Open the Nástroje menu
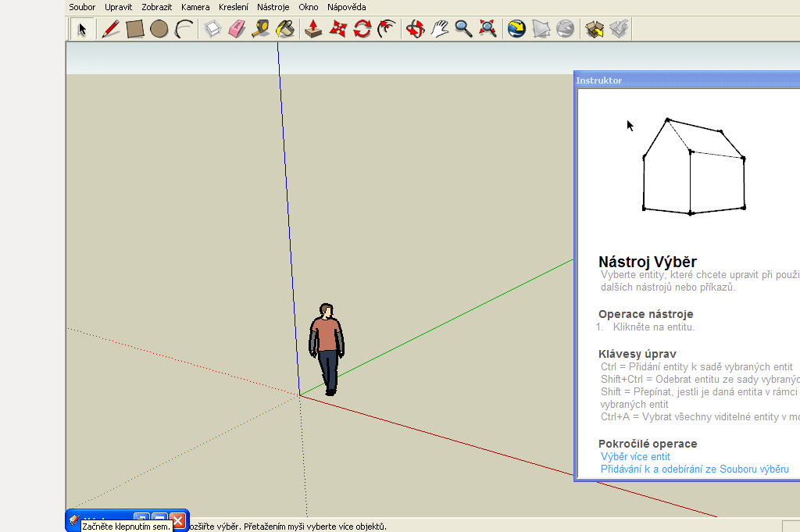This screenshot has width=800, height=532. (x=273, y=7)
